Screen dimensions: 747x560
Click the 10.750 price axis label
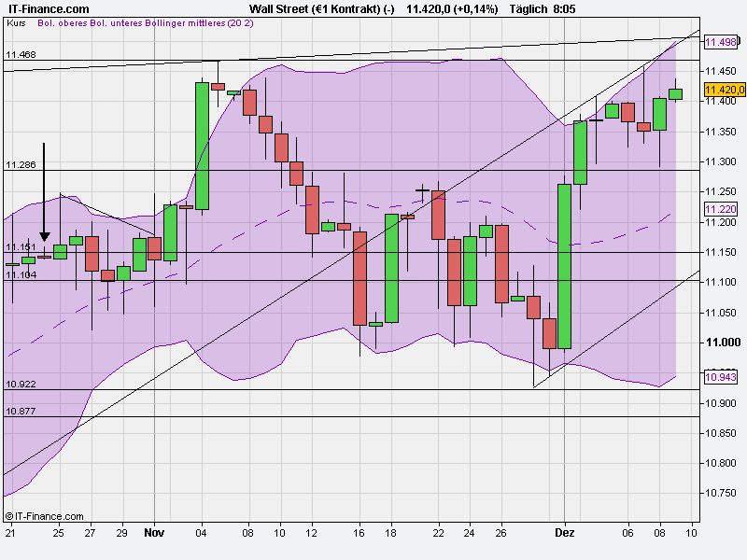point(721,494)
